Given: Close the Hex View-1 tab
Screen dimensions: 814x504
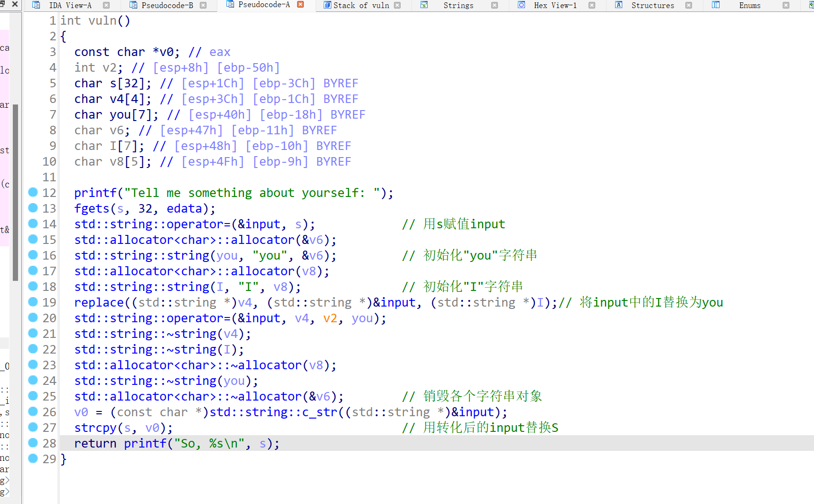Looking at the screenshot, I should tap(592, 5).
